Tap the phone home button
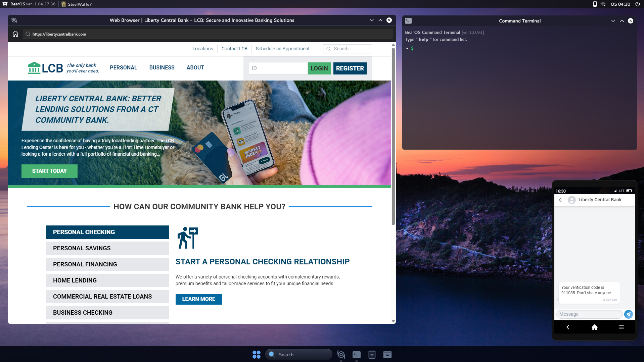This screenshot has height=362, width=644. tap(594, 327)
